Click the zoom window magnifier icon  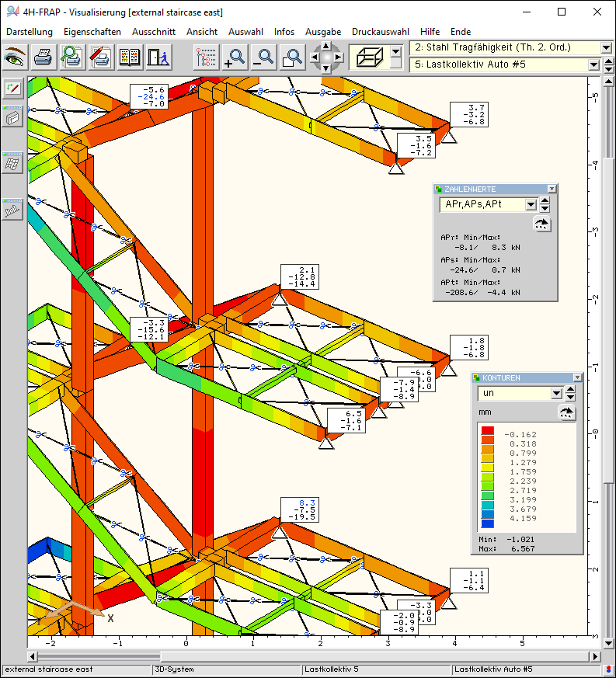[x=292, y=57]
